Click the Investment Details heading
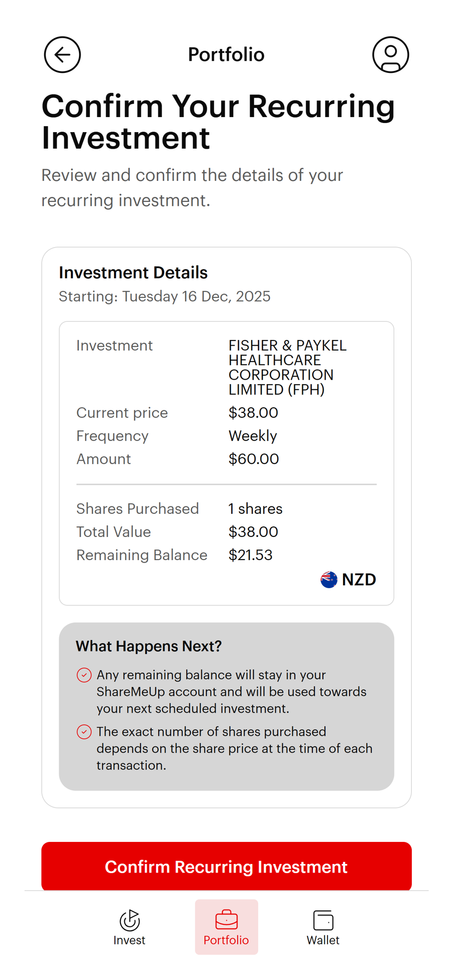Image resolution: width=452 pixels, height=980 pixels. (133, 272)
